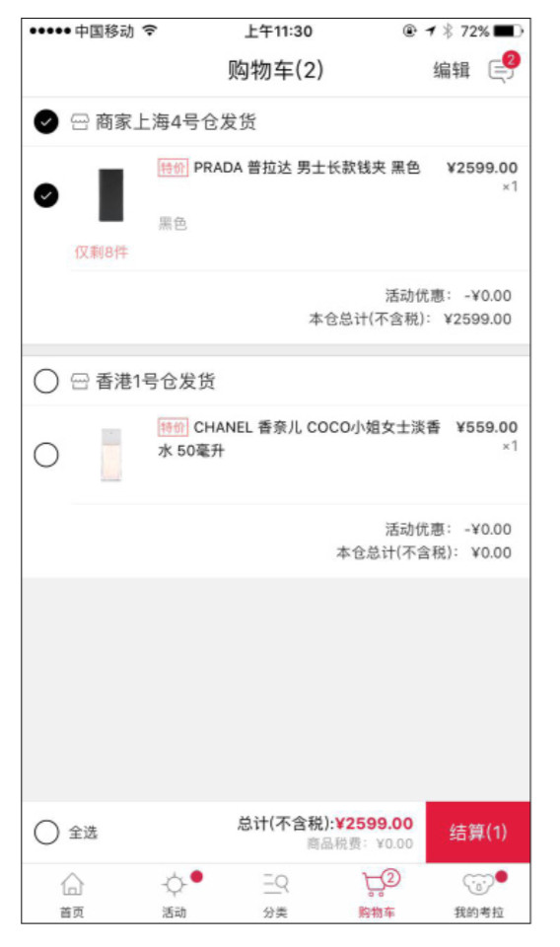
Task: Tap the red 结算(1) checkout button
Action: click(x=478, y=833)
